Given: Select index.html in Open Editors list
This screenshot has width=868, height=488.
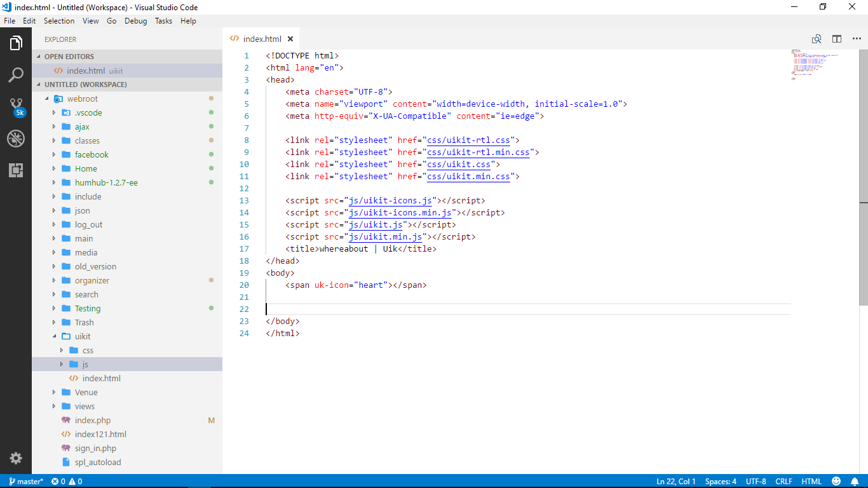Looking at the screenshot, I should (x=127, y=71).
